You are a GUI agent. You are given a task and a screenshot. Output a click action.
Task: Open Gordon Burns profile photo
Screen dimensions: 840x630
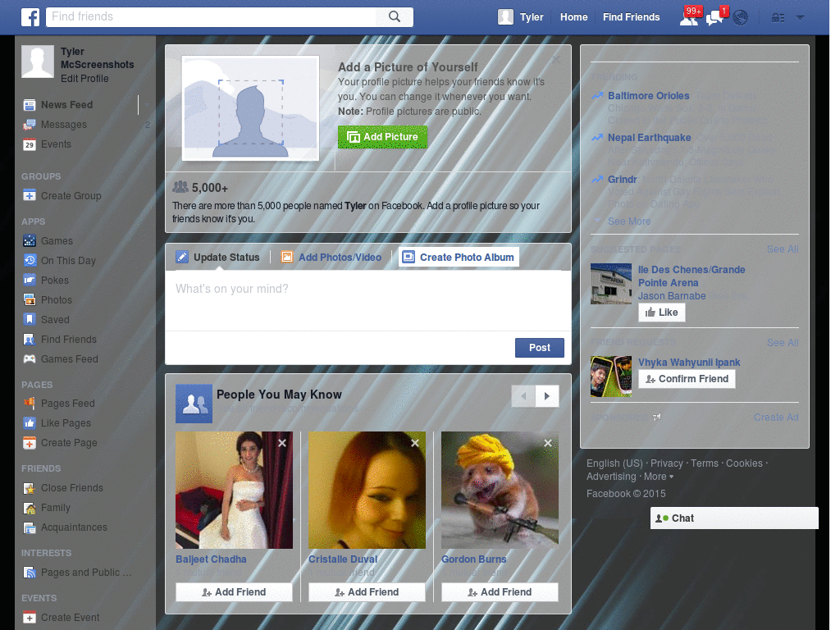click(x=500, y=491)
